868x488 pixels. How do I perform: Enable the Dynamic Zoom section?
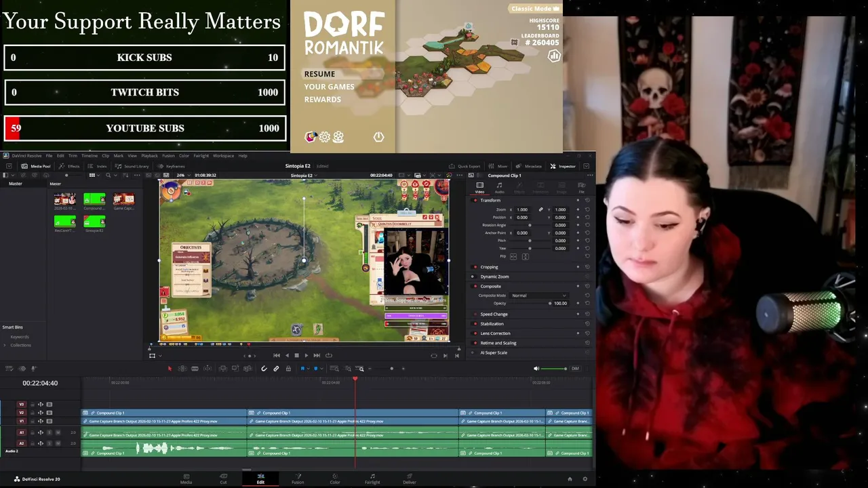473,277
